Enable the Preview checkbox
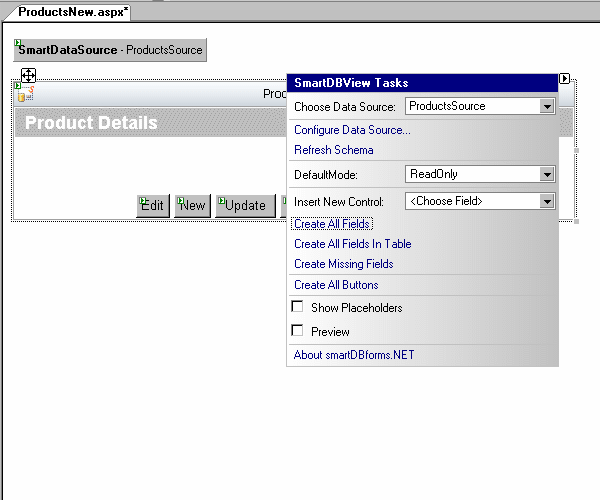This screenshot has width=600, height=500. click(297, 330)
